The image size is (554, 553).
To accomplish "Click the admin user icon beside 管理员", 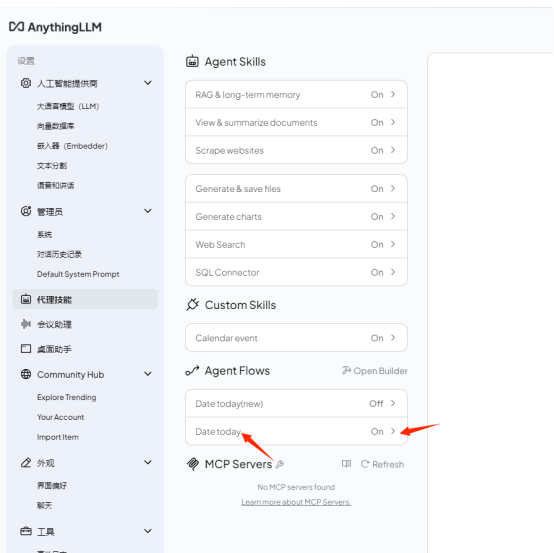I will click(26, 211).
